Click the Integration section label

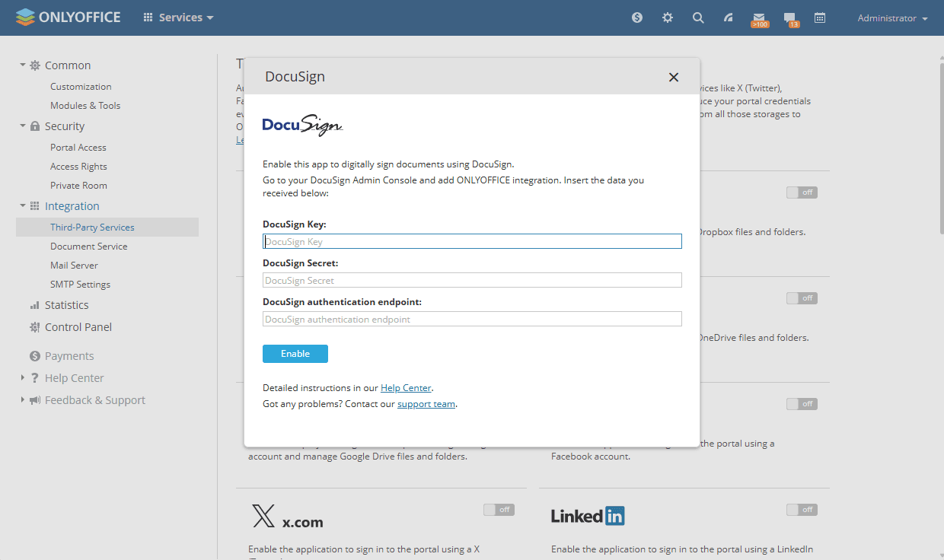pos(72,206)
